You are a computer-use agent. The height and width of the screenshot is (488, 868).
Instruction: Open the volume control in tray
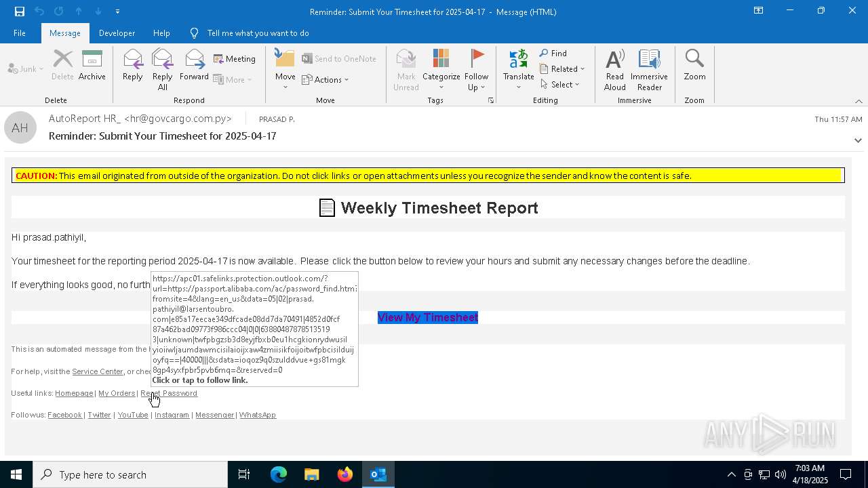(780, 474)
